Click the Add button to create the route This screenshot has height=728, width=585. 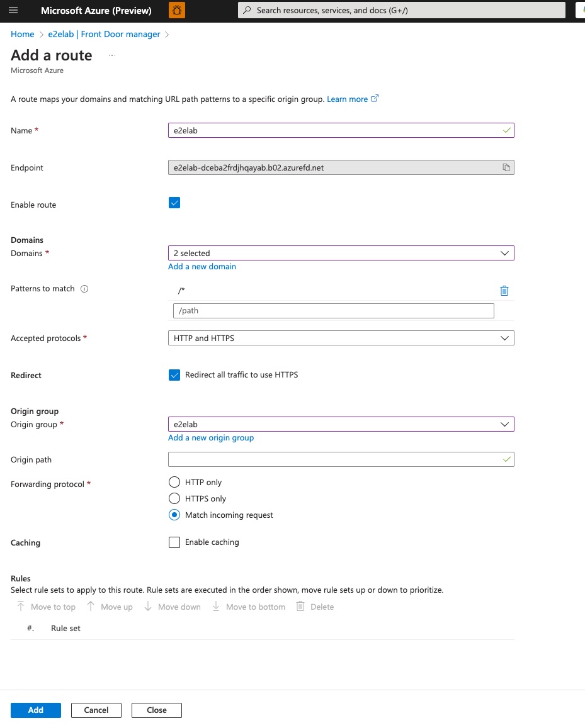point(35,710)
